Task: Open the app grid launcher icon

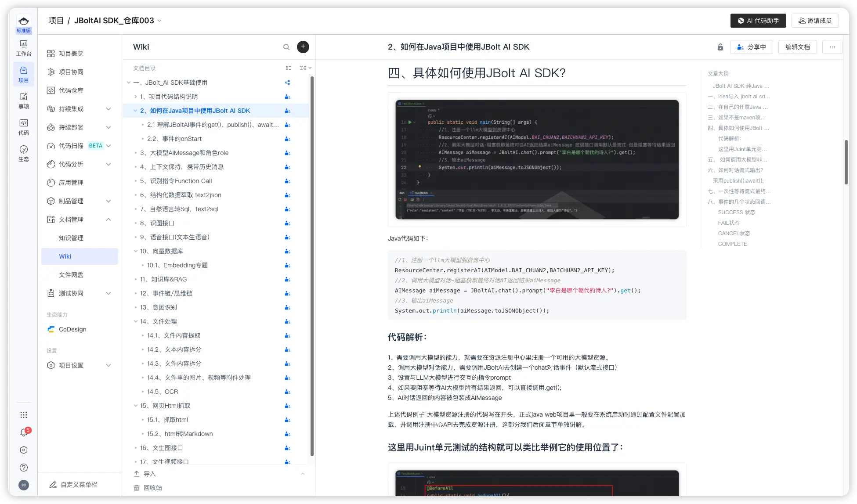Action: 24,415
